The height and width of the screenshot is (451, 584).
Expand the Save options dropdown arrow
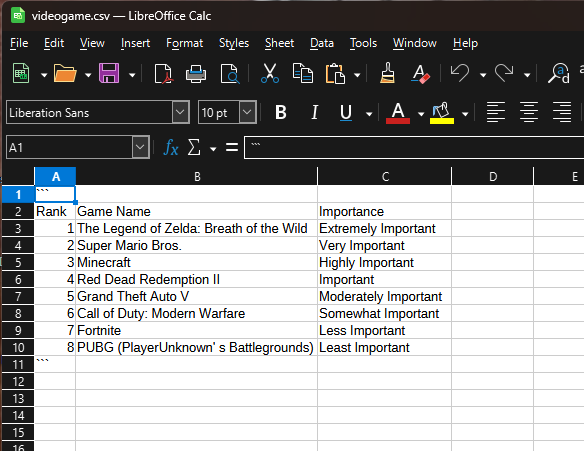132,75
